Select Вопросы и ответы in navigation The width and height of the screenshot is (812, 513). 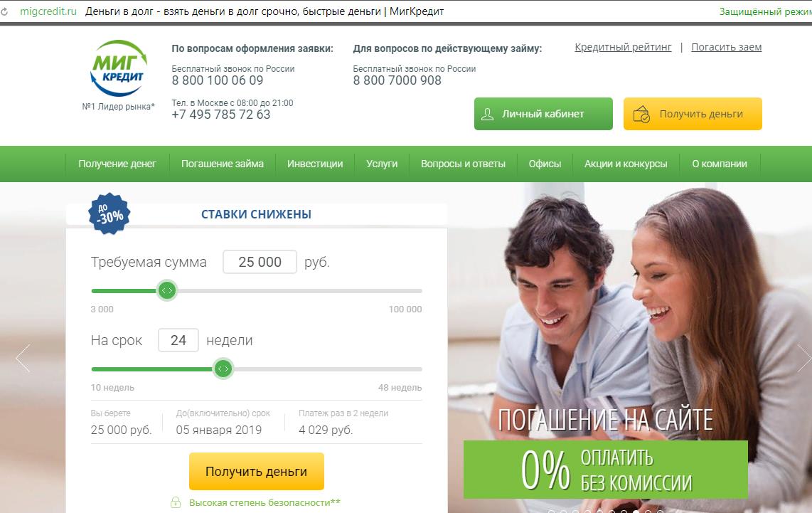coord(463,164)
